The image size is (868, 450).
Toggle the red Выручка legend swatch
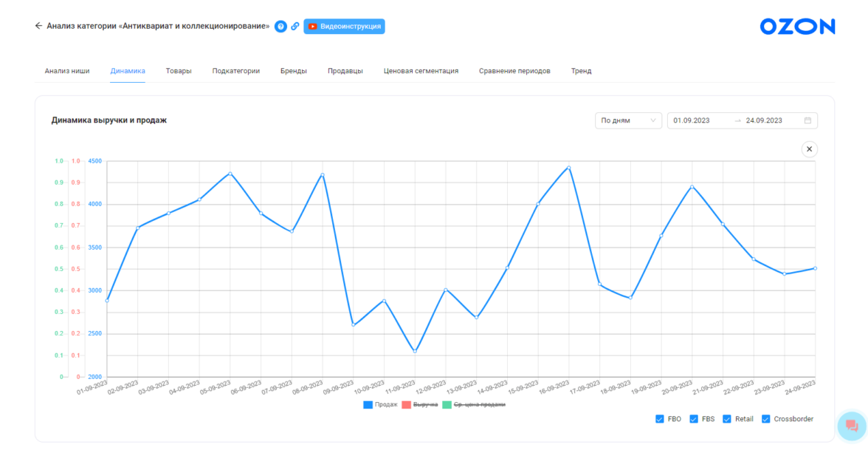tap(407, 405)
